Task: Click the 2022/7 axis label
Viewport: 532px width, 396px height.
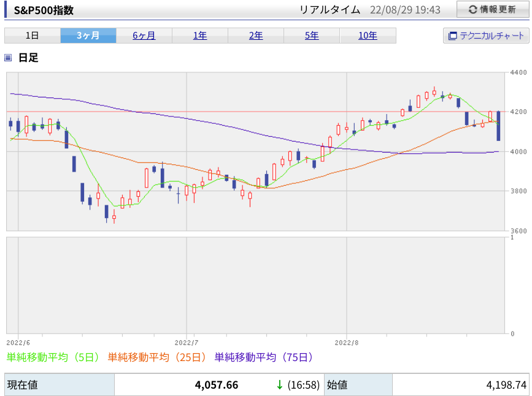Action: click(x=187, y=343)
